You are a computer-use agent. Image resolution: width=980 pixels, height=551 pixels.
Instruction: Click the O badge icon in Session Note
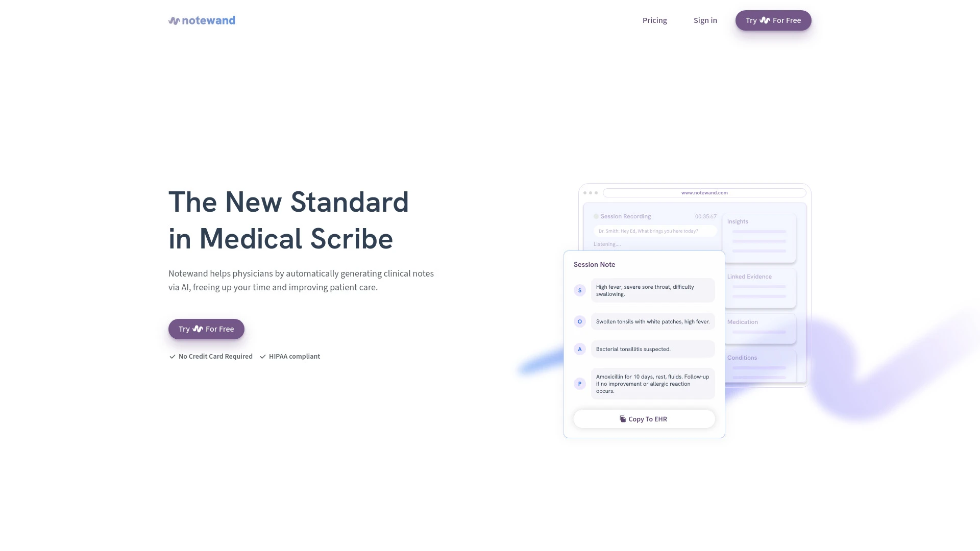pyautogui.click(x=579, y=321)
